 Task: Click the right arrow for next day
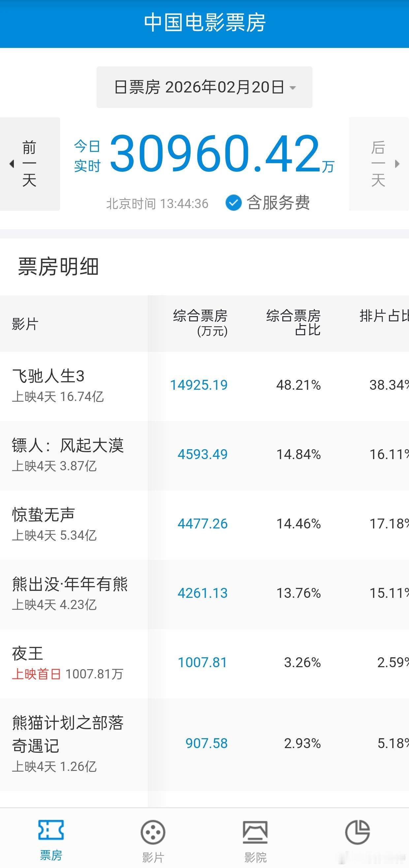397,164
